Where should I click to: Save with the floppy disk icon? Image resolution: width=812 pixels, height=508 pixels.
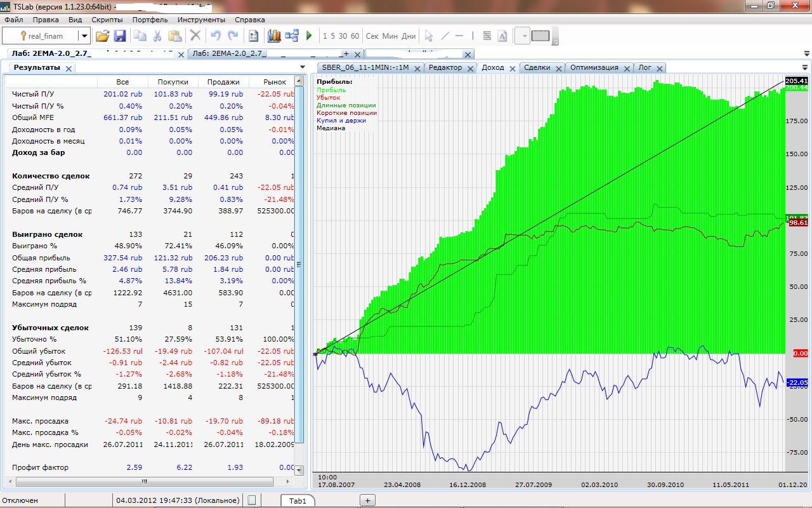coord(120,36)
